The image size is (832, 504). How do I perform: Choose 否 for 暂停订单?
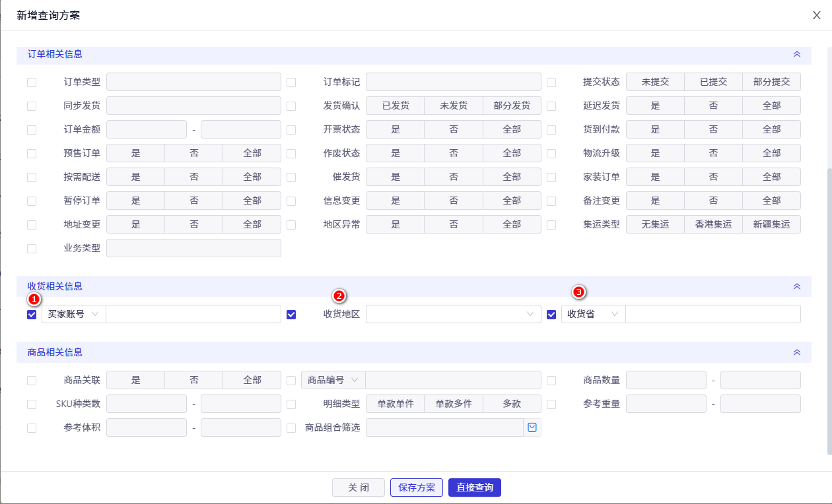pos(194,201)
